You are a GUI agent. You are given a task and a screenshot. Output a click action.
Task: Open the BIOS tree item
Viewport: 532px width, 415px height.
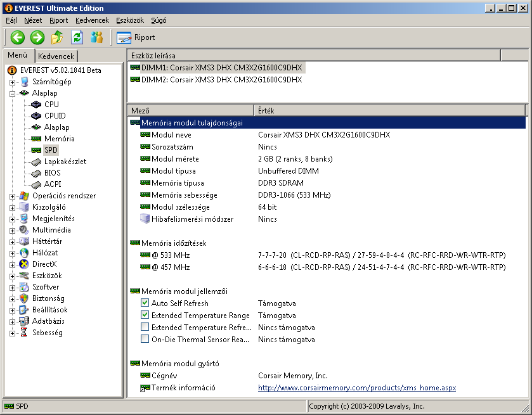[52, 173]
